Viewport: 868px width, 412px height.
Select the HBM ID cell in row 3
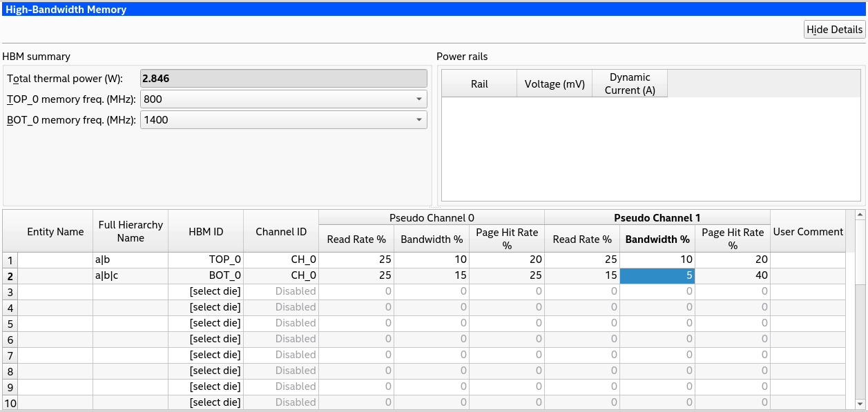206,291
